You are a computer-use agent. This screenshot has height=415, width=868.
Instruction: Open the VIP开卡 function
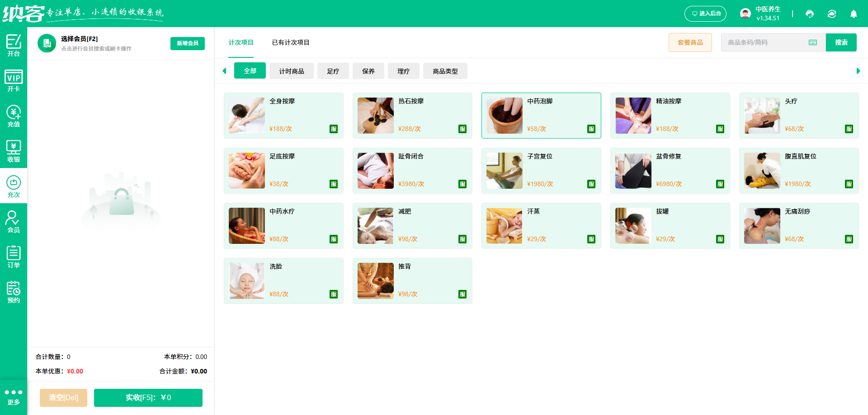tap(13, 80)
